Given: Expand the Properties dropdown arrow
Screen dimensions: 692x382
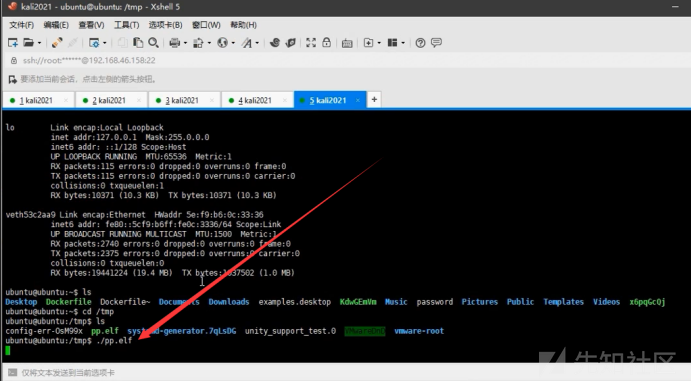Looking at the screenshot, I should click(105, 43).
